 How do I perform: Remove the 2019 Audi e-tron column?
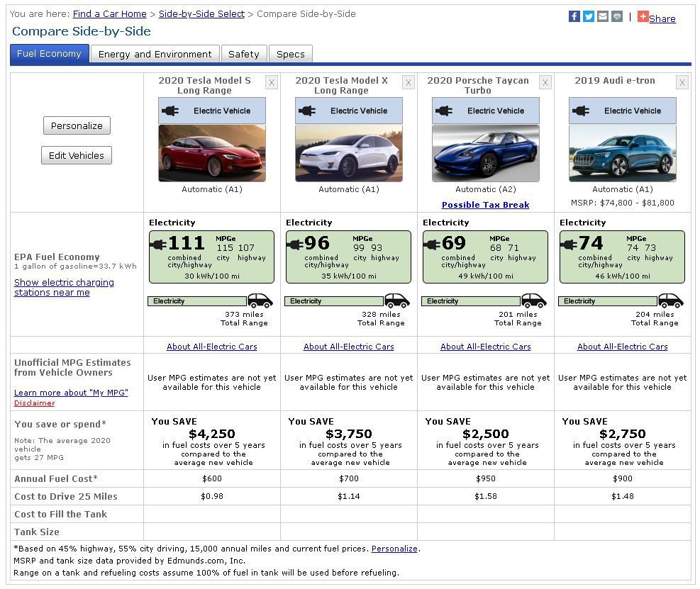click(x=682, y=82)
